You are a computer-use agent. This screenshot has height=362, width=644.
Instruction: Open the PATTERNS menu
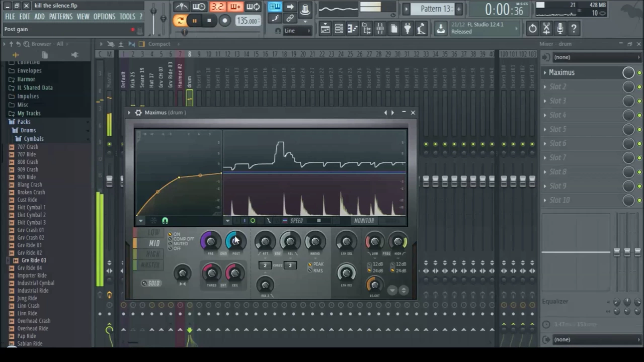tap(61, 17)
